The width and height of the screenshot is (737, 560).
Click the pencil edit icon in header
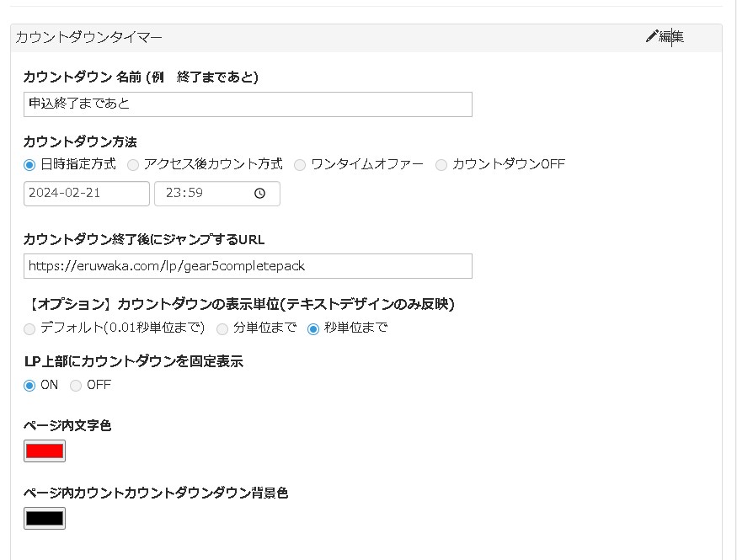pyautogui.click(x=651, y=36)
